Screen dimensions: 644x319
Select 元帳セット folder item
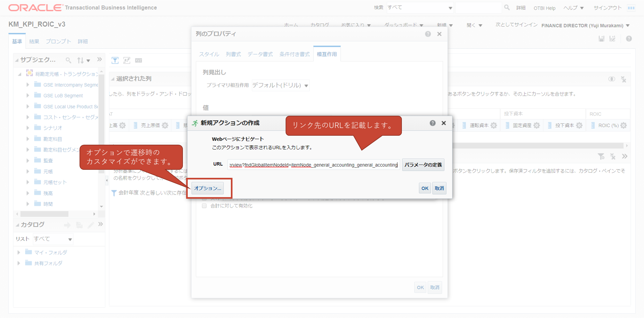[55, 182]
